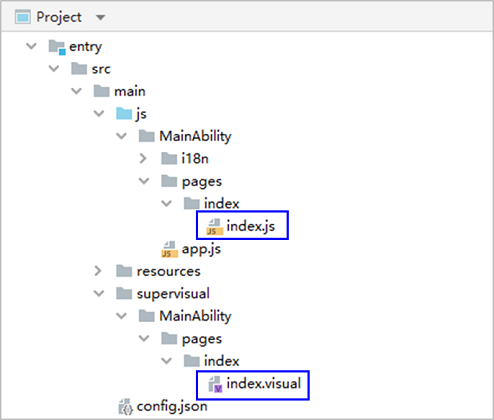Open the index.js file

(251, 226)
